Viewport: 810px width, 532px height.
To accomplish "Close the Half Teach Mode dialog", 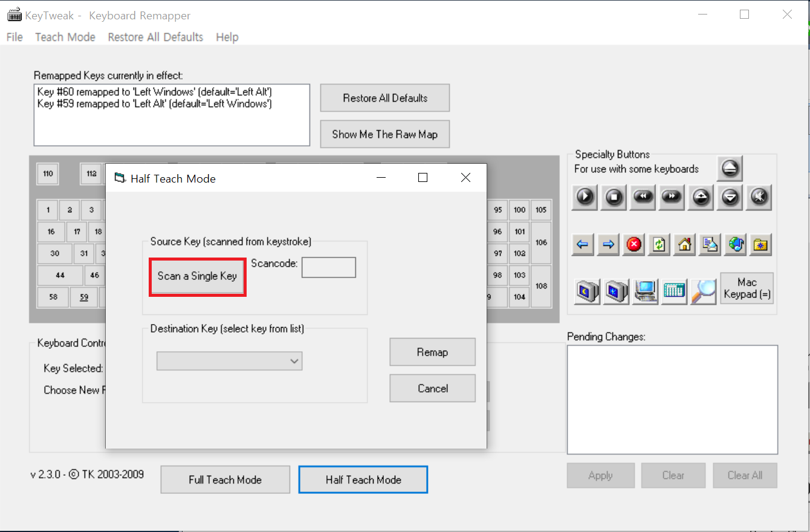I will point(465,178).
